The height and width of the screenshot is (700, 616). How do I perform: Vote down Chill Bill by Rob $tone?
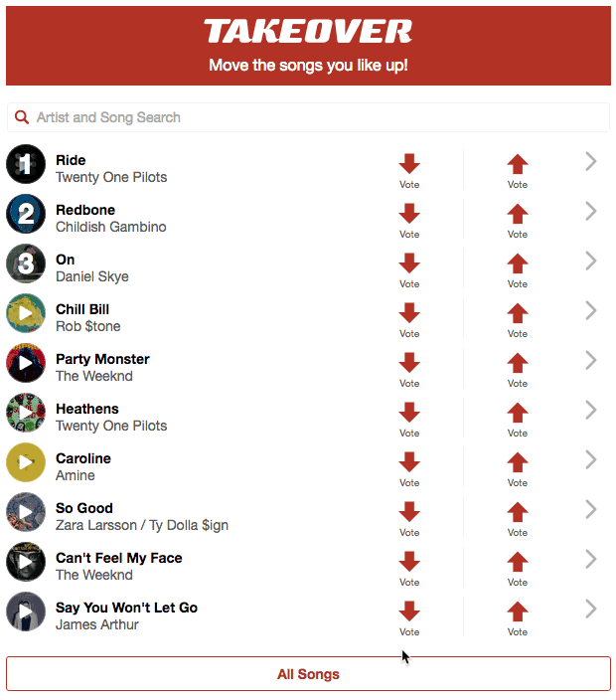[x=409, y=320]
